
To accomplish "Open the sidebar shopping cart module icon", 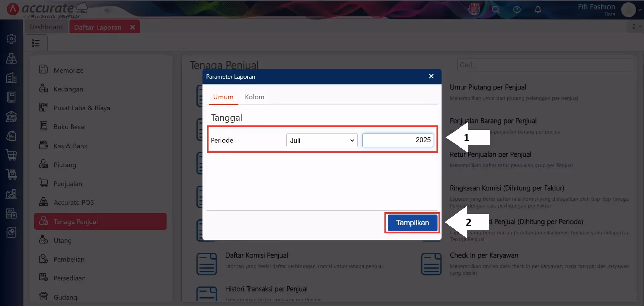I will [11, 155].
